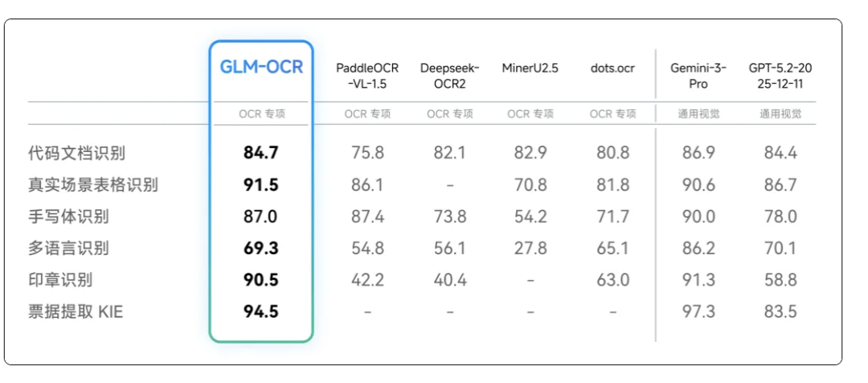Select the 42.2 score under PaddleOCR-VL-1.5
The width and height of the screenshot is (868, 383).
pos(367,280)
